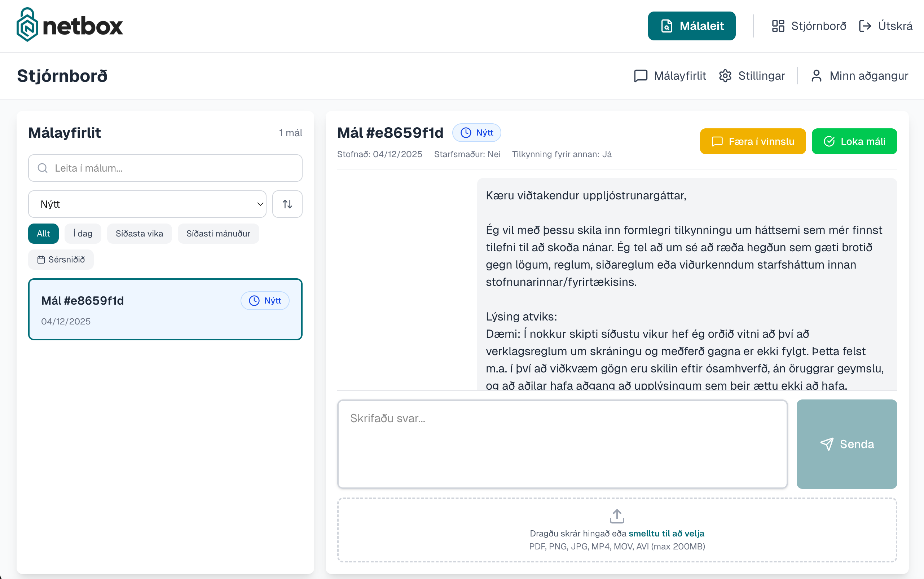
Task: Click the Útskrá logout icon
Action: (865, 26)
